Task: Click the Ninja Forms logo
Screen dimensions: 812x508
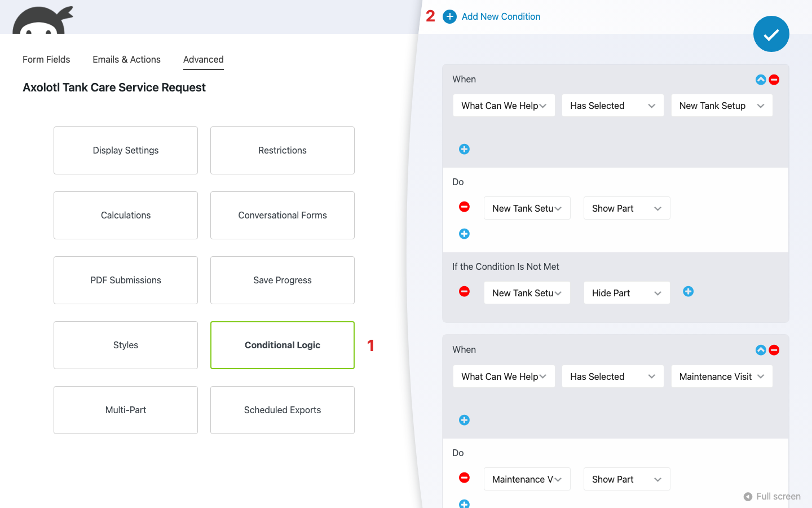Action: (43, 20)
